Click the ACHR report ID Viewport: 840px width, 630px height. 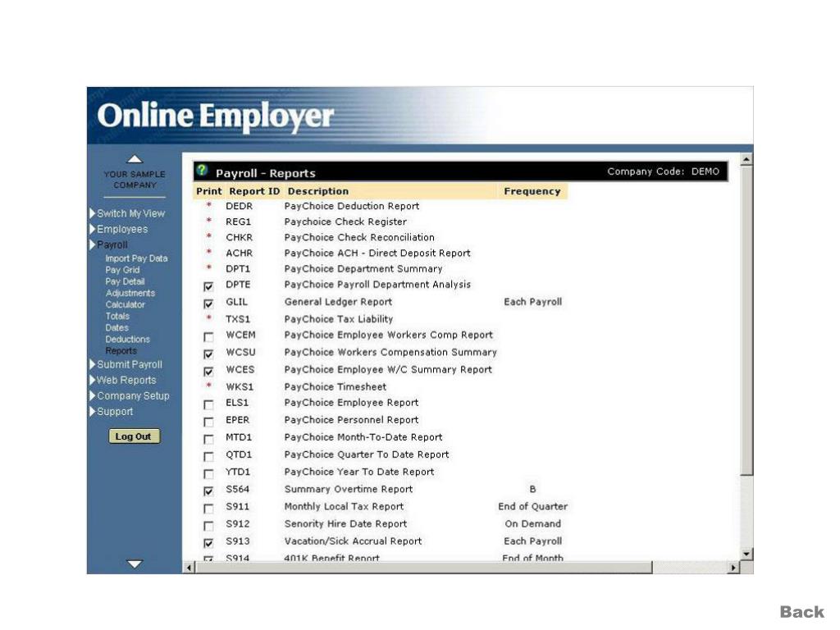[239, 253]
